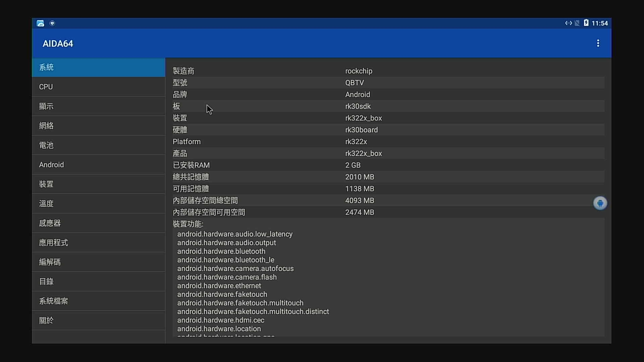Click android.hardware.bluetooth_le entry

tap(226, 260)
